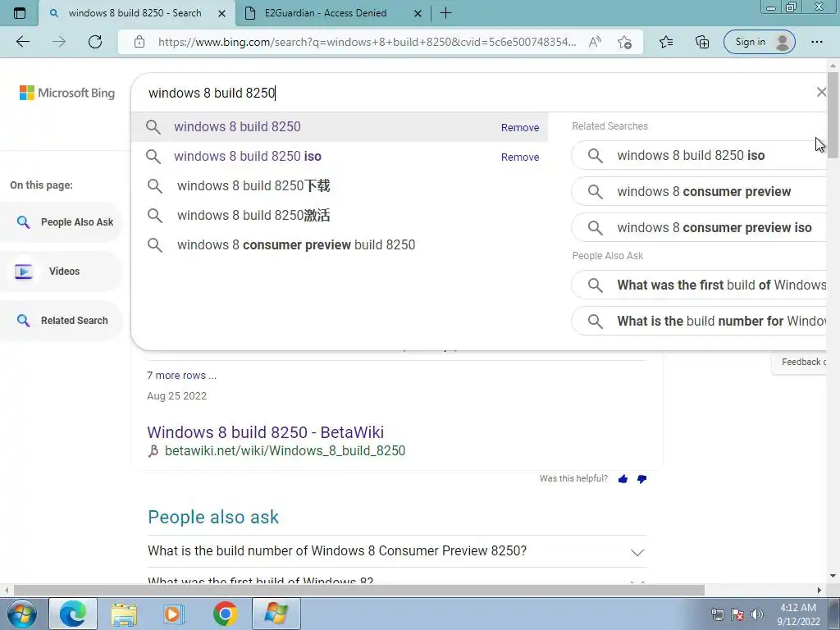Click Sign in button
840x630 pixels.
coord(759,42)
